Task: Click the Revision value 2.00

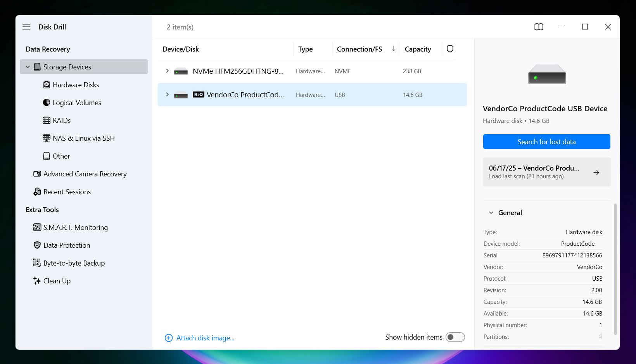Action: click(596, 290)
